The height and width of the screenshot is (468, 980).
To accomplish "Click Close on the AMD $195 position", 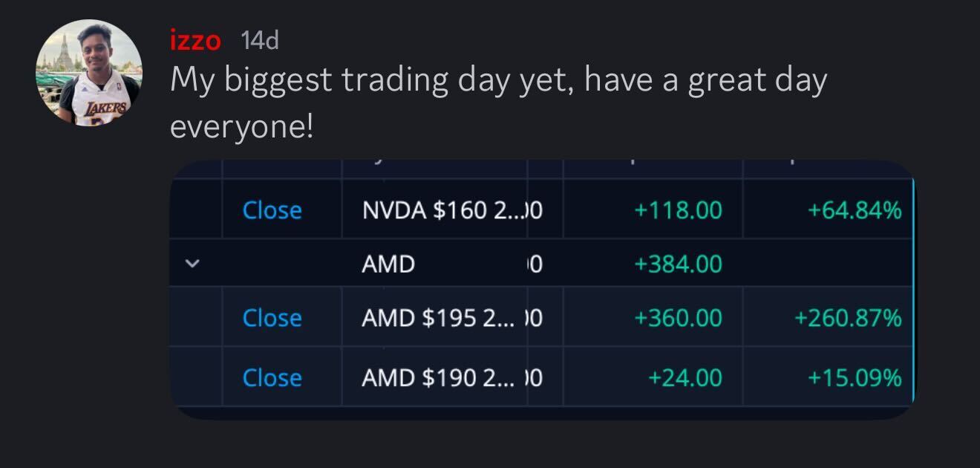I will pos(272,318).
